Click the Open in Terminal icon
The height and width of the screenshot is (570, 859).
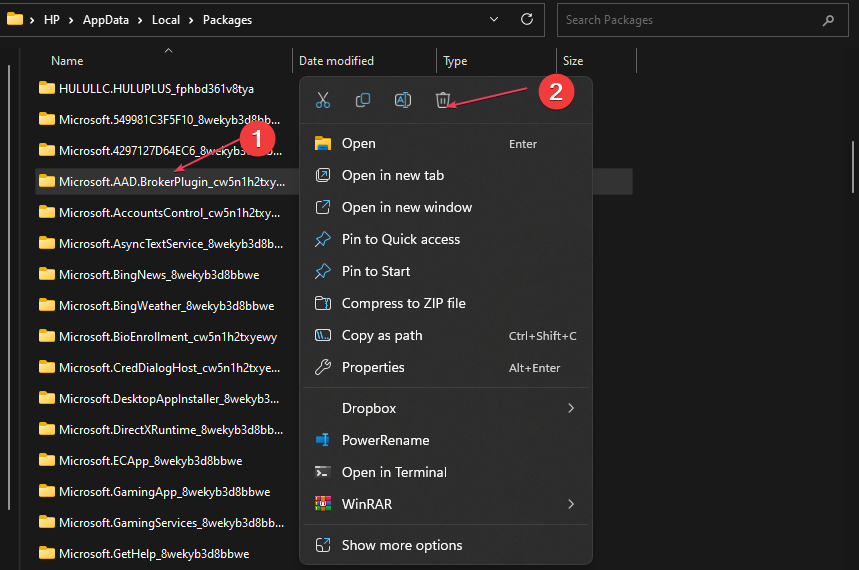(323, 472)
